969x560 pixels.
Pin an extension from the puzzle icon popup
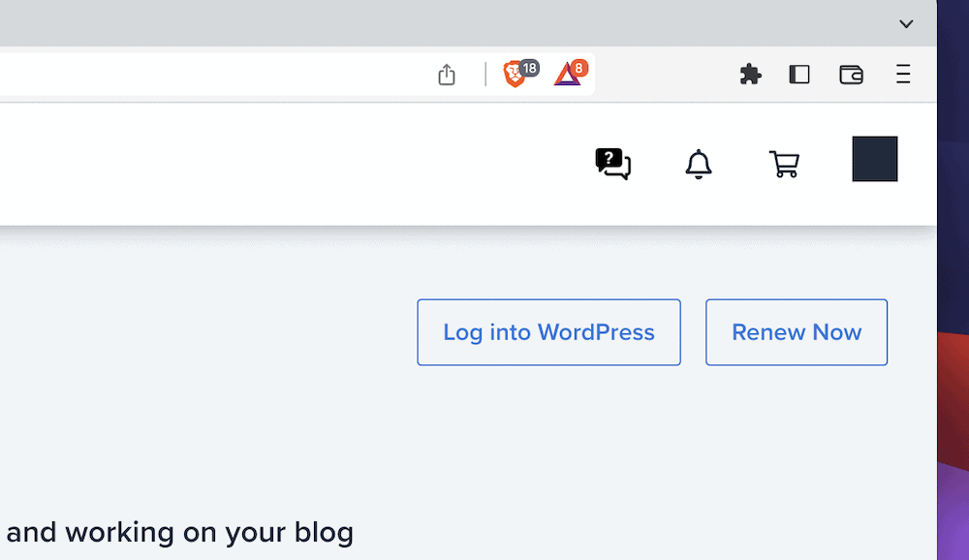pyautogui.click(x=750, y=74)
